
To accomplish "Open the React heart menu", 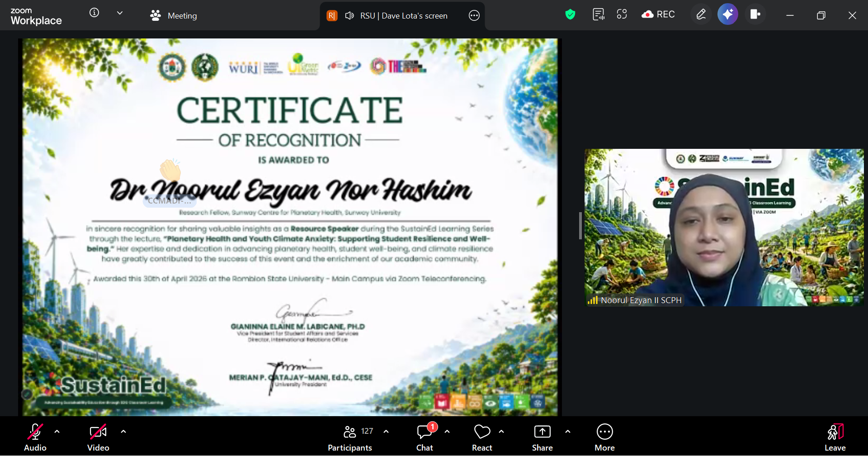I will [x=482, y=437].
